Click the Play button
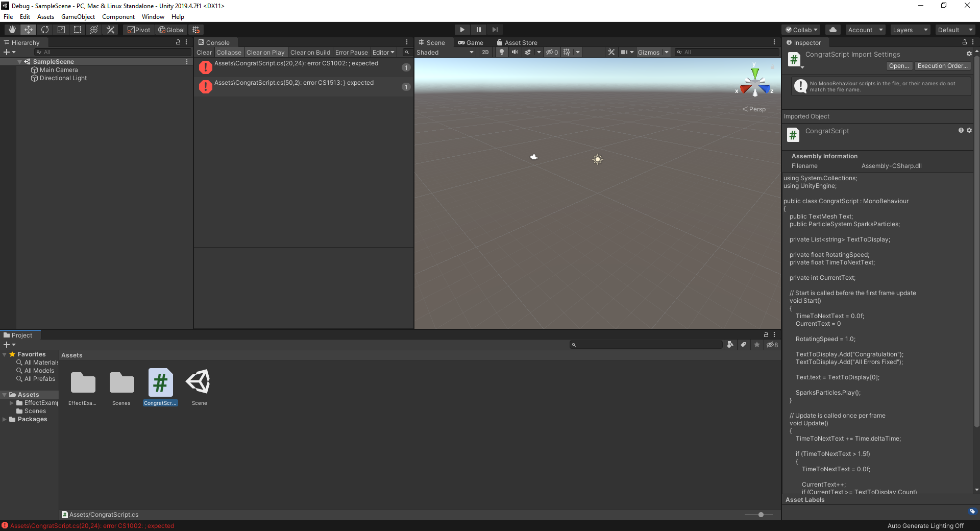This screenshot has height=531, width=980. (x=462, y=30)
